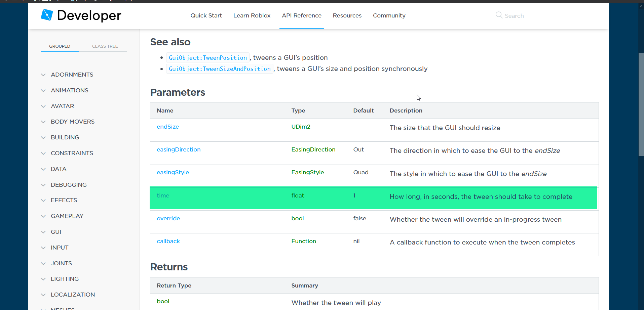This screenshot has height=310, width=644.
Task: Click the callback parameter link
Action: [x=168, y=241]
